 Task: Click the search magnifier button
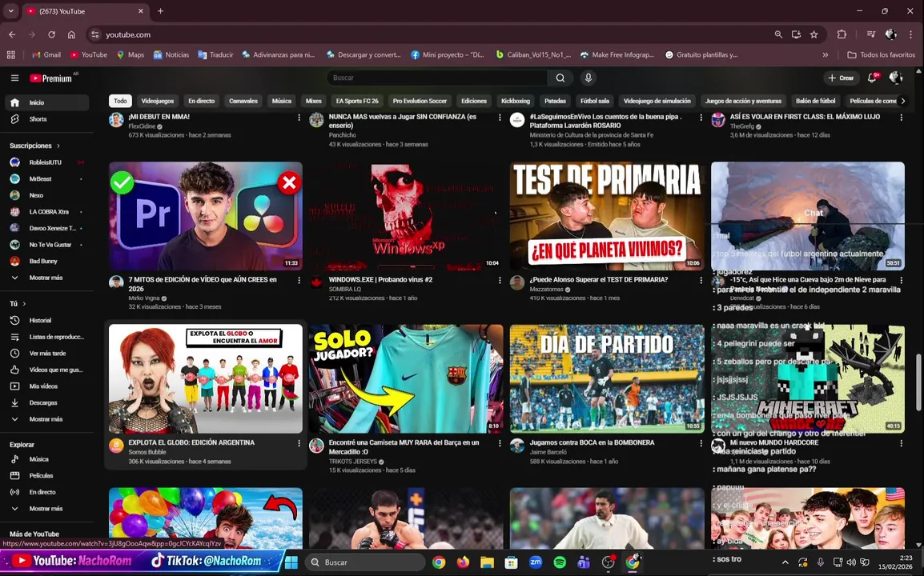(x=560, y=78)
